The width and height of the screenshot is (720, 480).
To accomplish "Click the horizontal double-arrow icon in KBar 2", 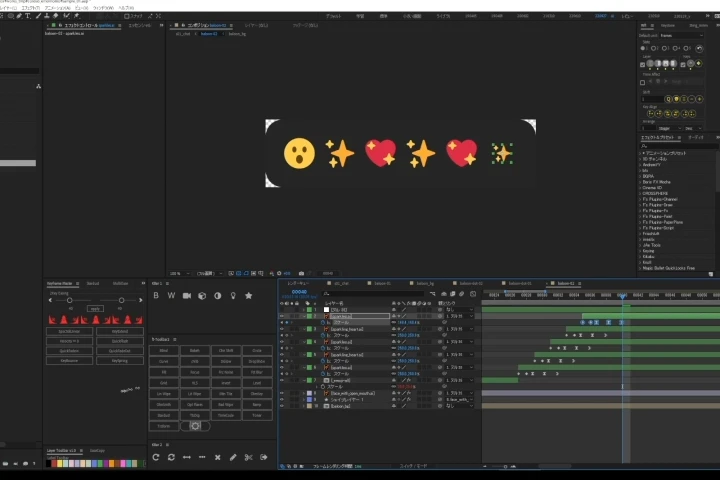I will click(187, 457).
